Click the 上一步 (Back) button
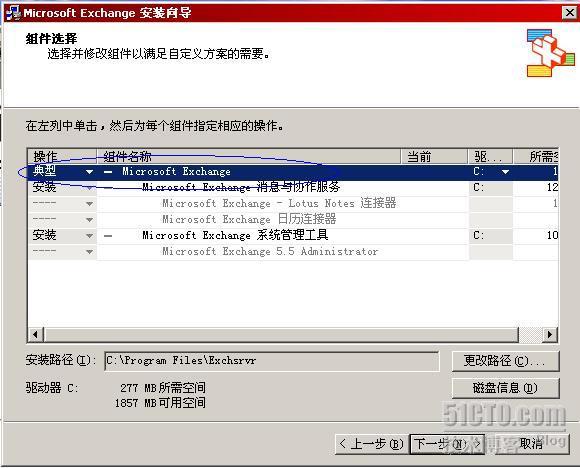Viewport: 580px width, 468px height. 371,444
